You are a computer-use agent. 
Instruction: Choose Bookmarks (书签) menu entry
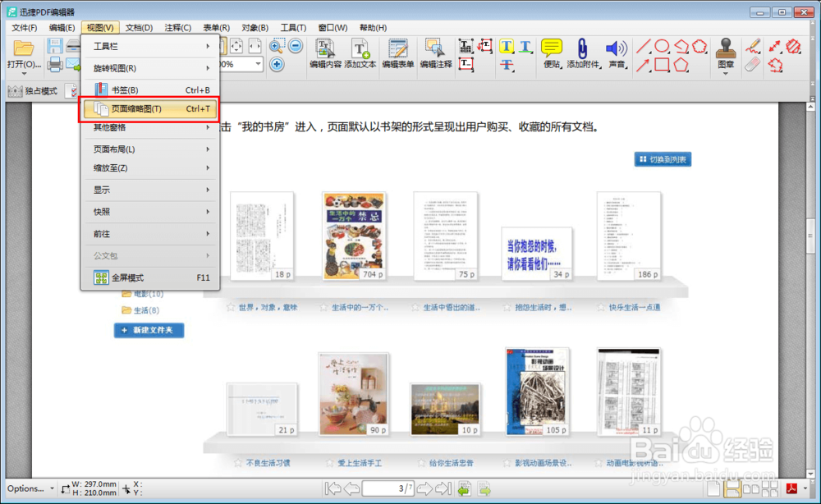(x=150, y=90)
